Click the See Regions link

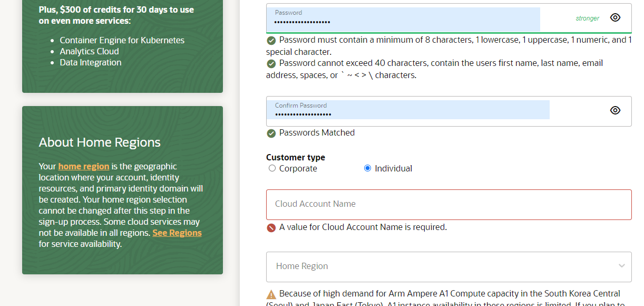coord(177,232)
